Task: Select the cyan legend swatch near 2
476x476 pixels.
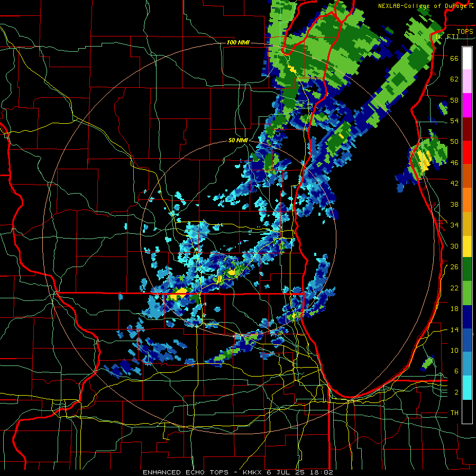Action: [467, 388]
